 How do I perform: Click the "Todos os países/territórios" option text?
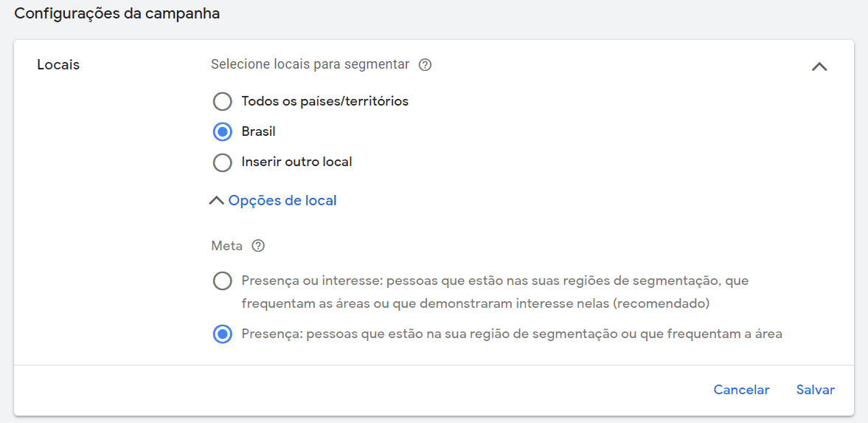pos(324,101)
